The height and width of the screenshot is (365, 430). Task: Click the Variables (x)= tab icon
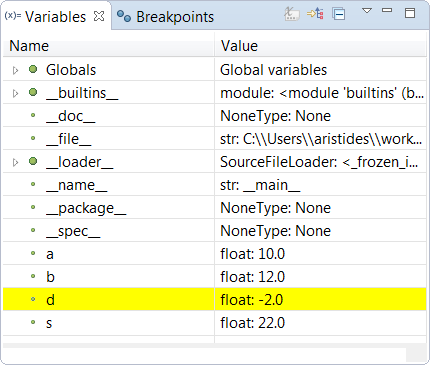tap(13, 16)
